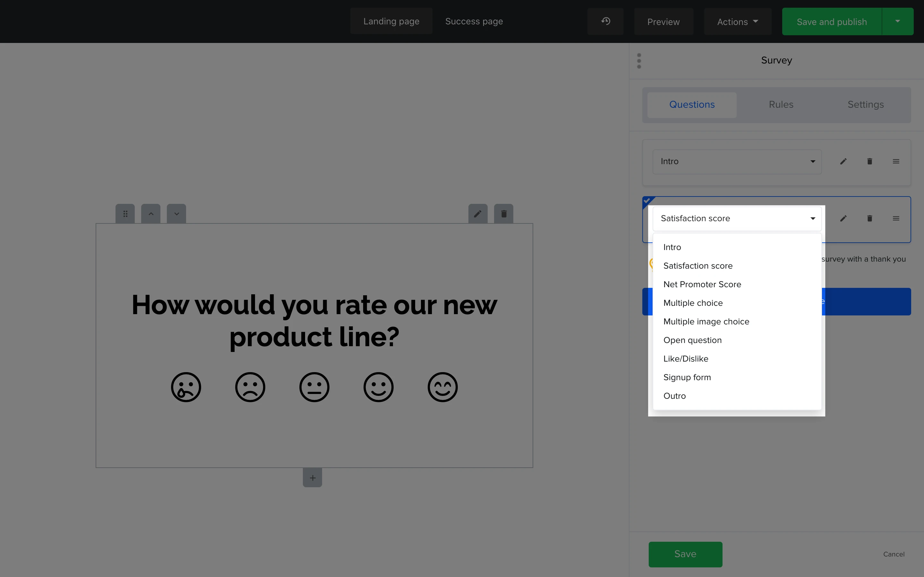Move survey block up with chevron

[x=151, y=214]
